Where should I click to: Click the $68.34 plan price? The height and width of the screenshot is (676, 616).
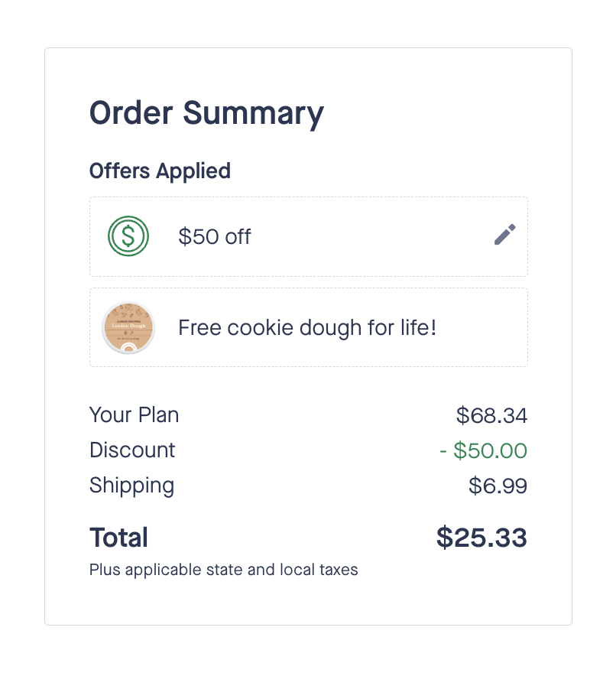tap(491, 416)
